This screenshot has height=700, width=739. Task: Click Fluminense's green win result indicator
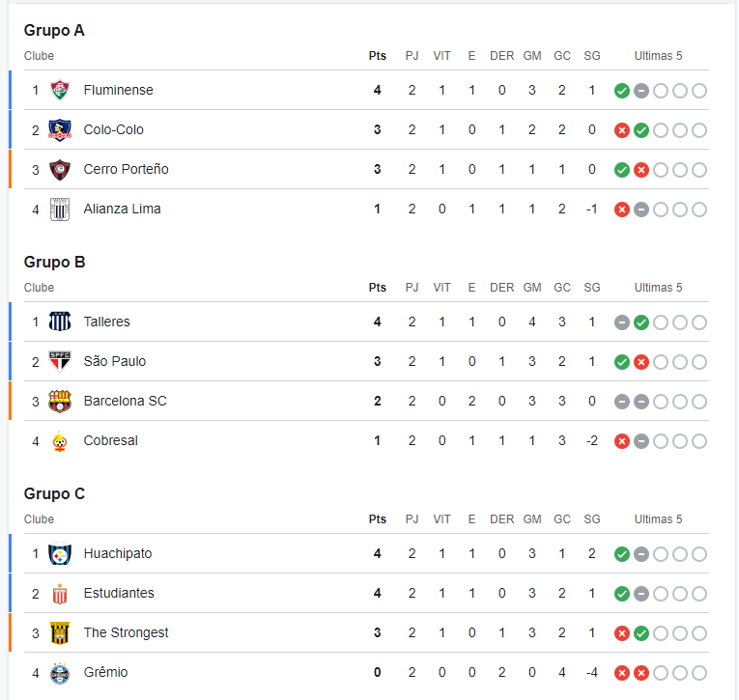point(622,91)
